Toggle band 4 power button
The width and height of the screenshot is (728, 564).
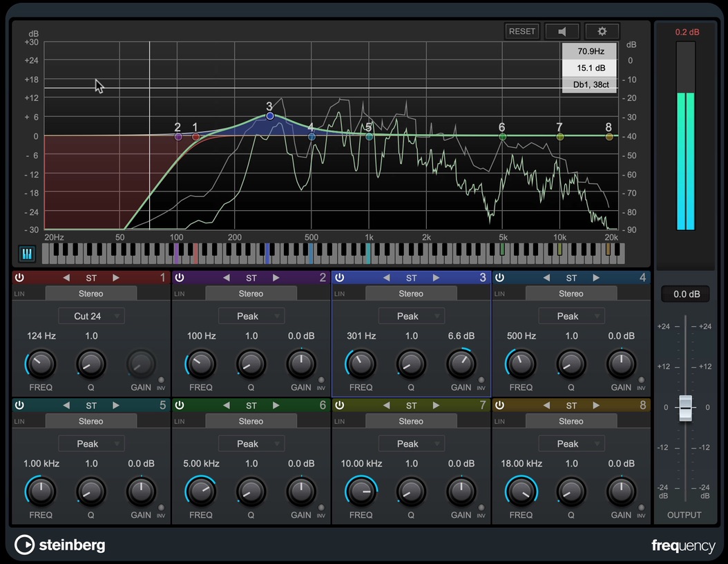(499, 278)
